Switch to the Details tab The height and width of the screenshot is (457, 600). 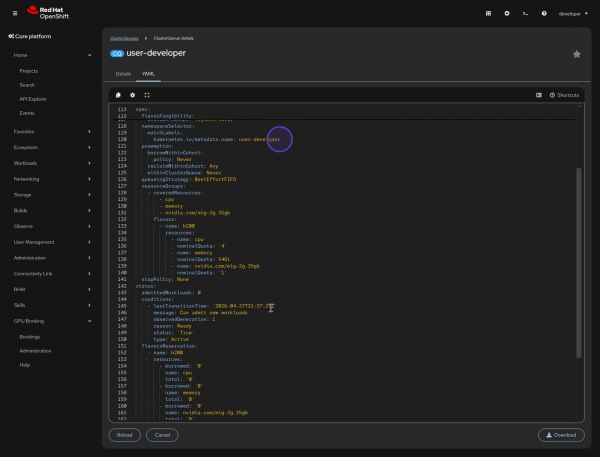[x=123, y=74]
